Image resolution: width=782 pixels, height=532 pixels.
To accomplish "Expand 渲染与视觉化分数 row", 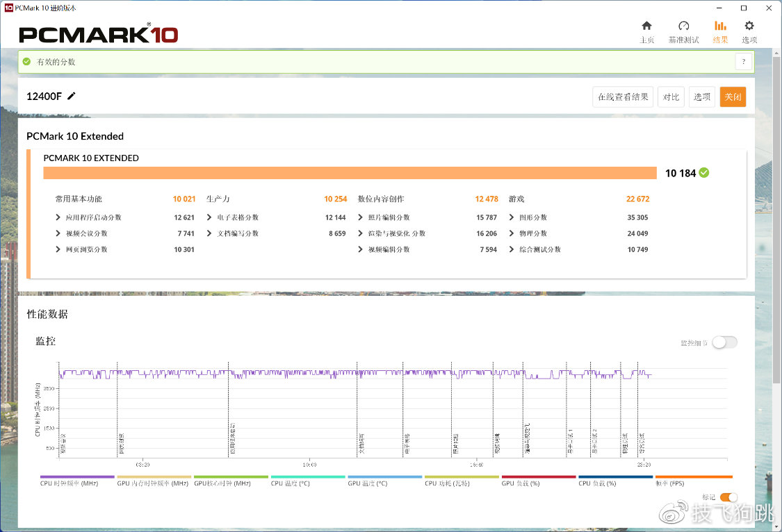I will pos(360,233).
